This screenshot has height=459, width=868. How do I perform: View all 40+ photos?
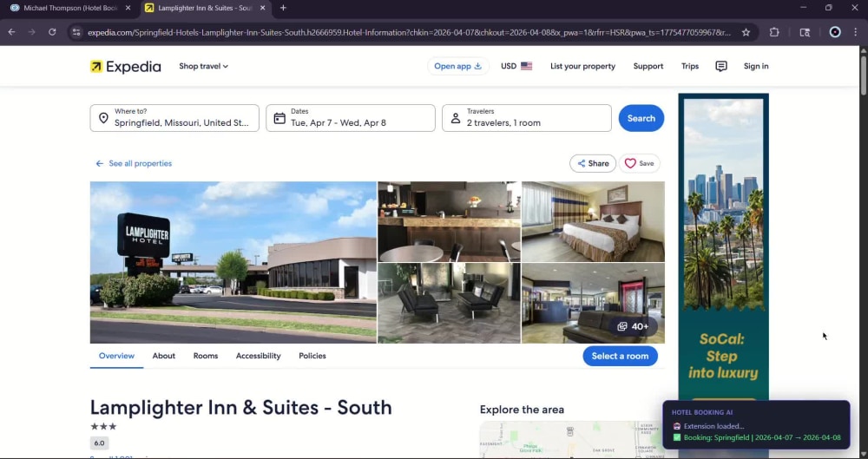click(633, 326)
